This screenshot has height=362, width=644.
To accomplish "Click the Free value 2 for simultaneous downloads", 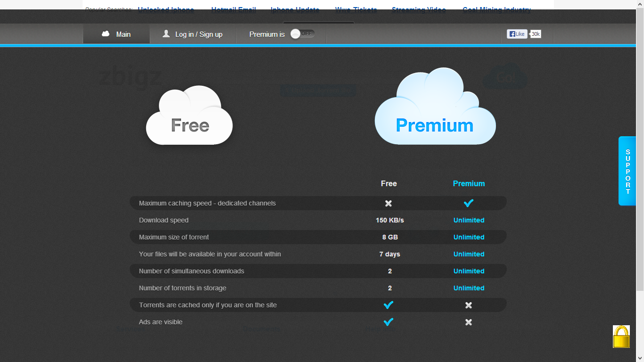I will (390, 271).
